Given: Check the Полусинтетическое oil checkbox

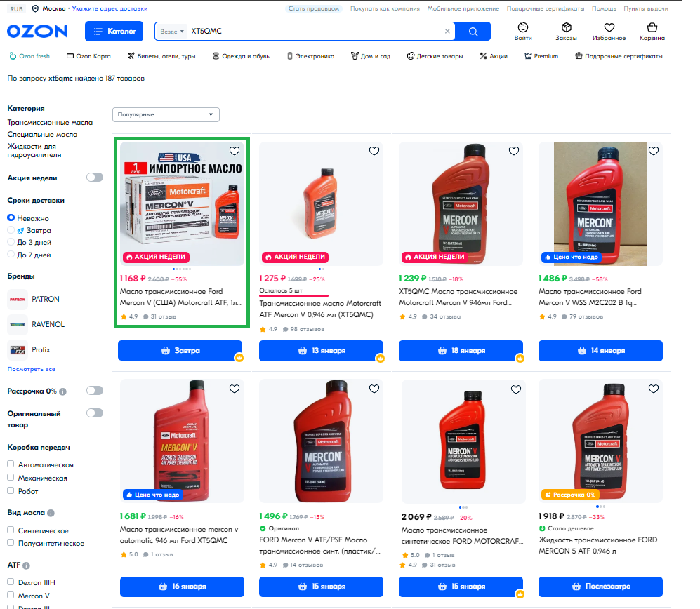Looking at the screenshot, I should pos(11,542).
